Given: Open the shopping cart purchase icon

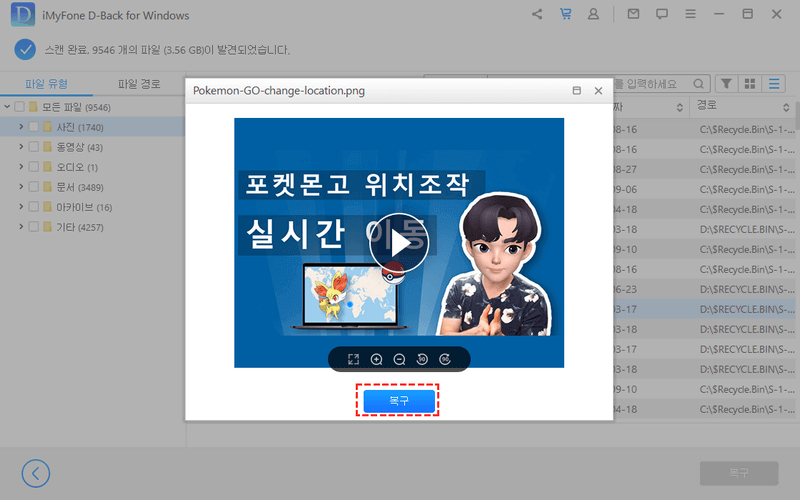Looking at the screenshot, I should pos(565,14).
